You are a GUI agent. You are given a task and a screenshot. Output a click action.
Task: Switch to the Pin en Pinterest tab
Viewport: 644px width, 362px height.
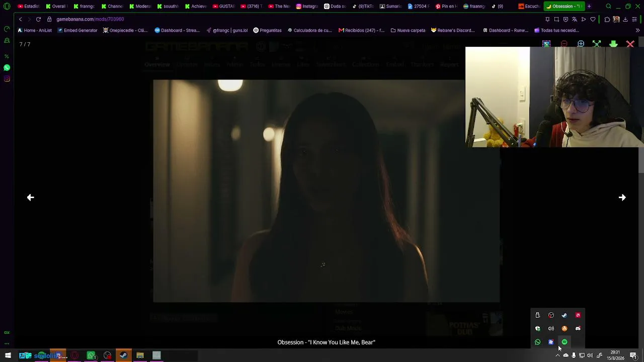(446, 7)
